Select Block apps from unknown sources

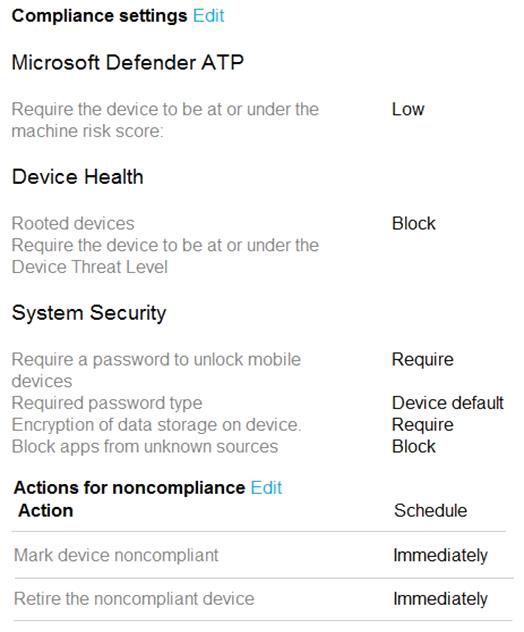click(145, 447)
